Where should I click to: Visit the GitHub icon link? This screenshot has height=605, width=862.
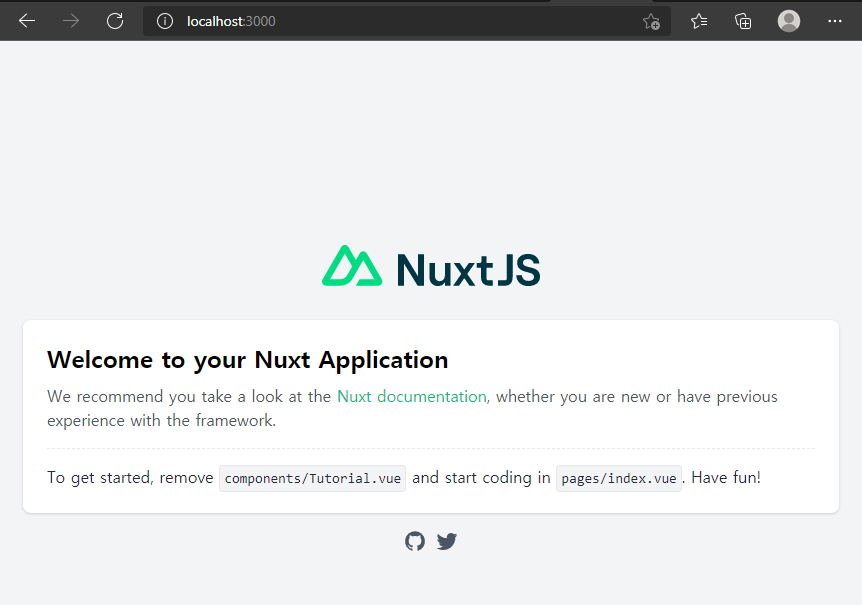point(415,541)
